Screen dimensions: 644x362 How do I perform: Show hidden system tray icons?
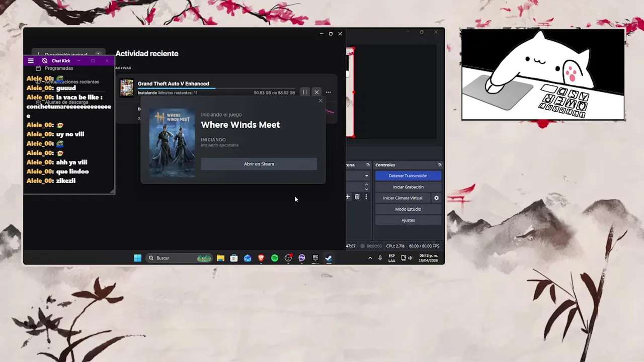tap(370, 258)
